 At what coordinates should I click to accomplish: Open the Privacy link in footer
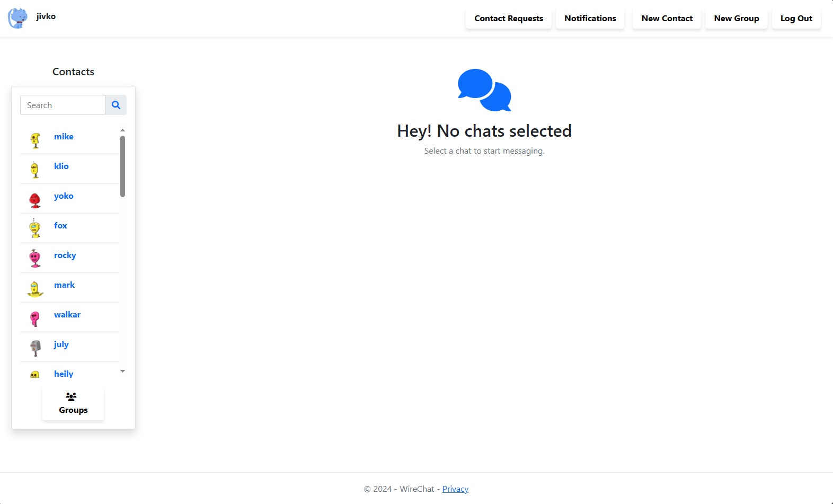coord(456,489)
